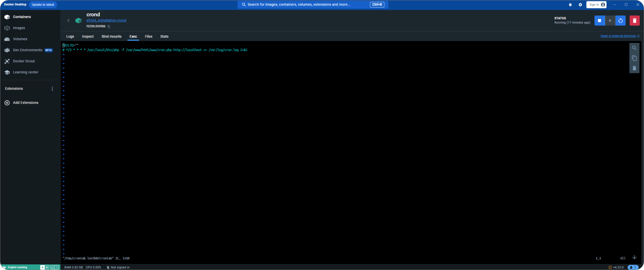This screenshot has height=270, width=644.
Task: Open the notifications bell badge
Action: pyautogui.click(x=633, y=267)
